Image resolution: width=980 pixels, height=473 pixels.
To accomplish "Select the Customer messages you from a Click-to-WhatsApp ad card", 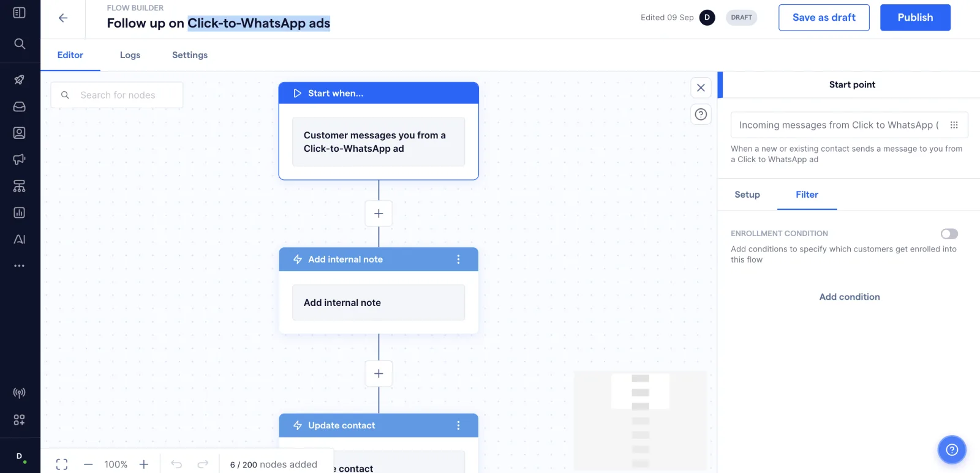I will point(379,142).
